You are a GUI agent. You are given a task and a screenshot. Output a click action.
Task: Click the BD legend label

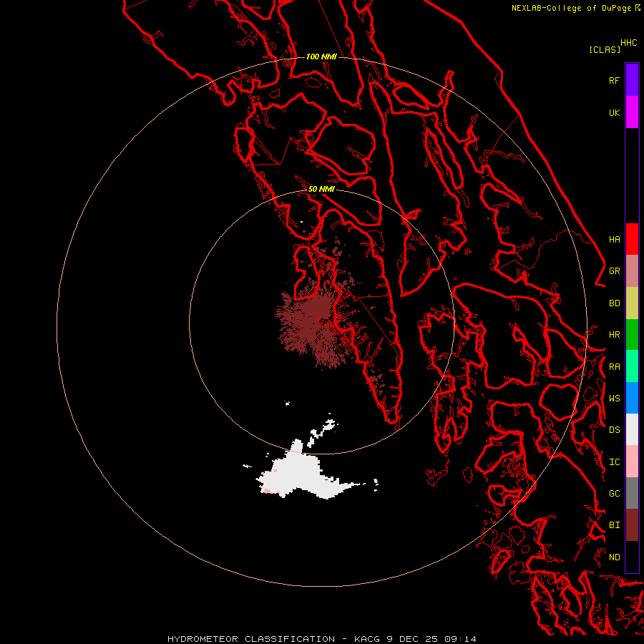coord(614,303)
